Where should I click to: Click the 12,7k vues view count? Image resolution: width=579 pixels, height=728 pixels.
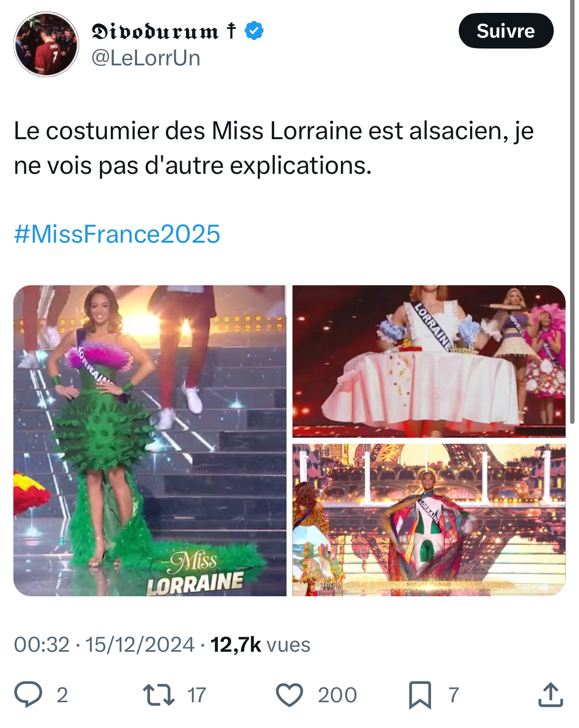click(x=260, y=645)
